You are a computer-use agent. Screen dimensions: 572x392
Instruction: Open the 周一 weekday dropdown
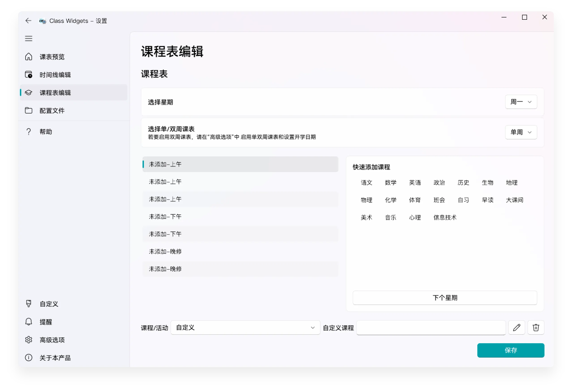521,102
